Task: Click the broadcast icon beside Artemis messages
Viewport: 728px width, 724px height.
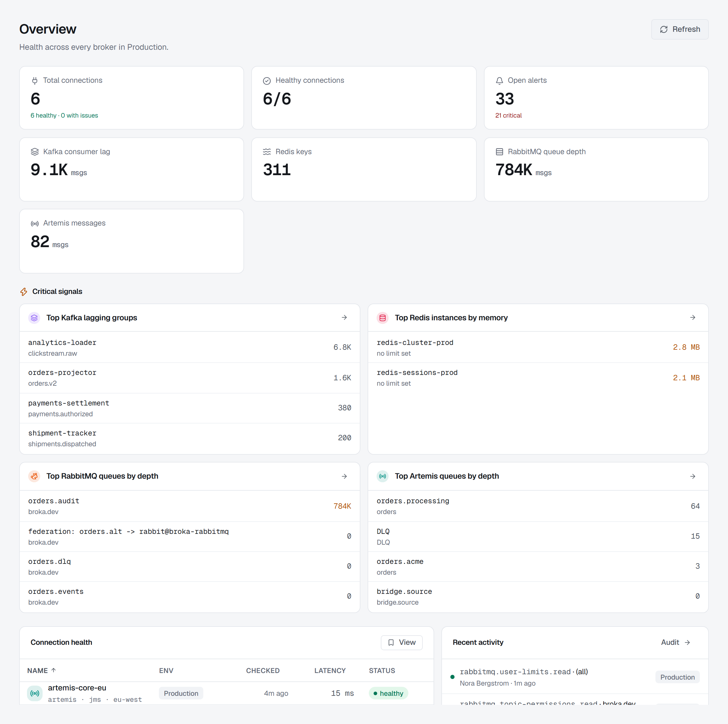Action: [x=35, y=223]
